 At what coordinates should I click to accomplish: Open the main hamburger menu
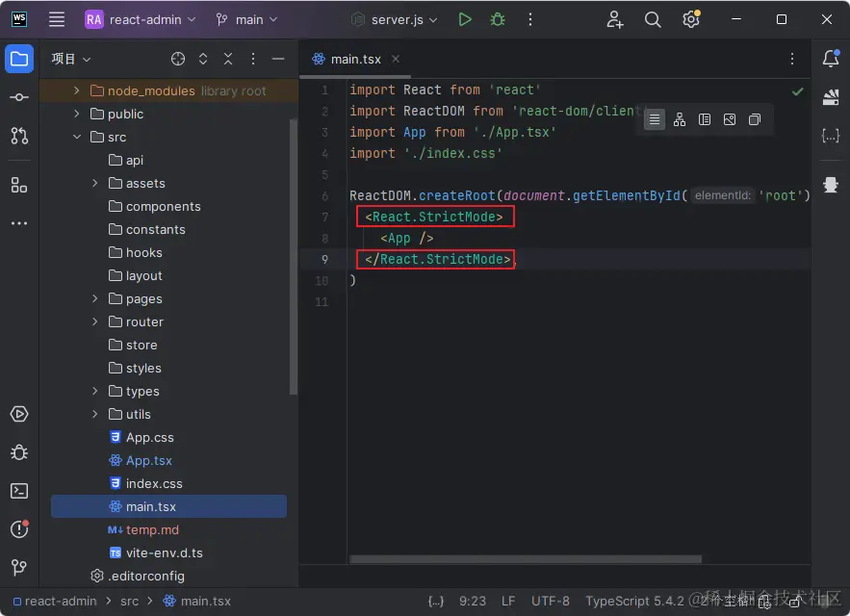pyautogui.click(x=57, y=19)
